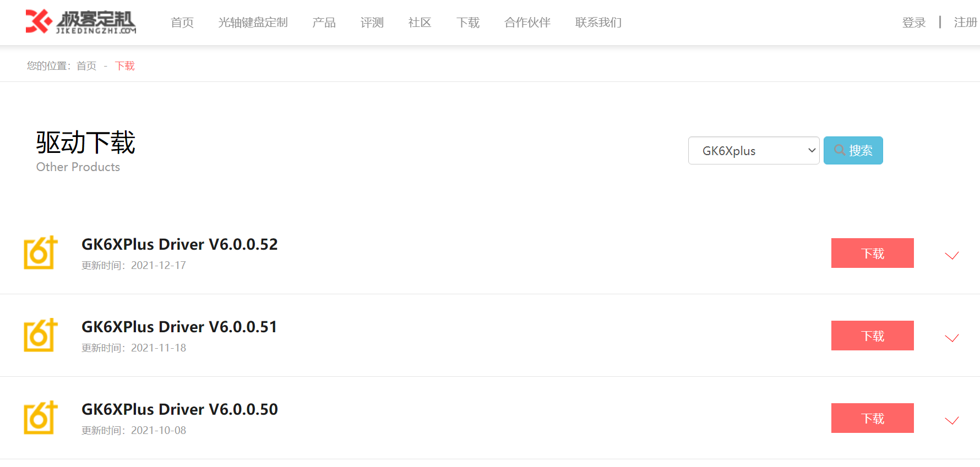
Task: Select 评测 in the navigation bar
Action: click(x=372, y=23)
